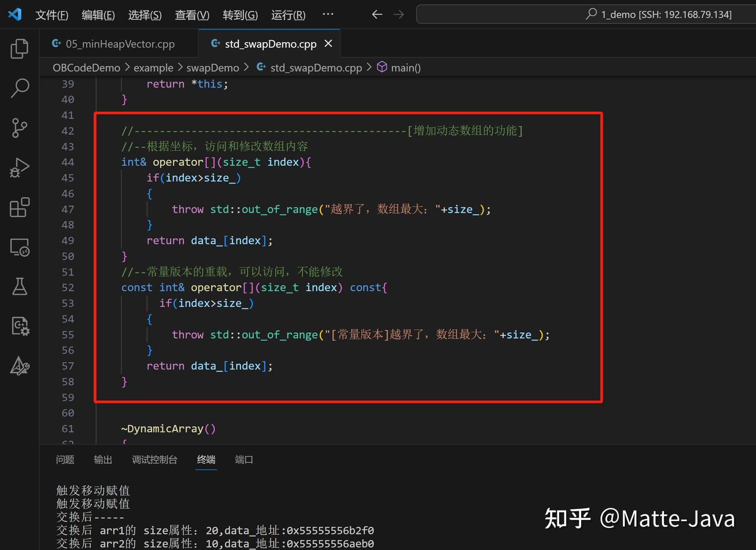
Task: Open the Remote Explorer view
Action: pos(19,247)
